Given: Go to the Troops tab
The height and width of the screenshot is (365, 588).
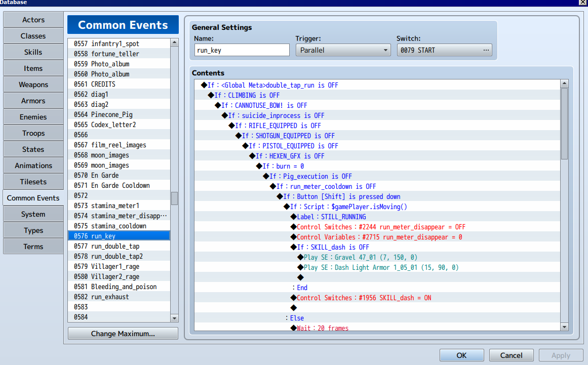Looking at the screenshot, I should coord(33,133).
